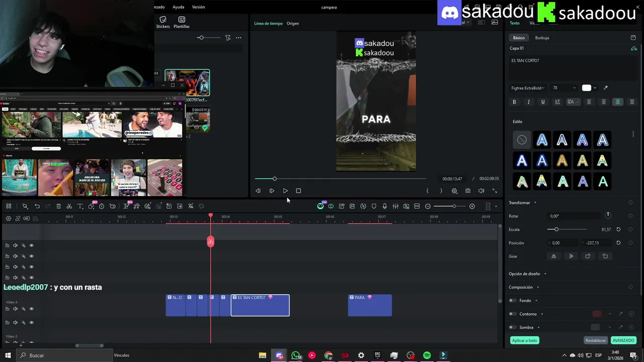Image resolution: width=644 pixels, height=362 pixels.
Task: Open the Plantillas tab
Action: coord(182,22)
